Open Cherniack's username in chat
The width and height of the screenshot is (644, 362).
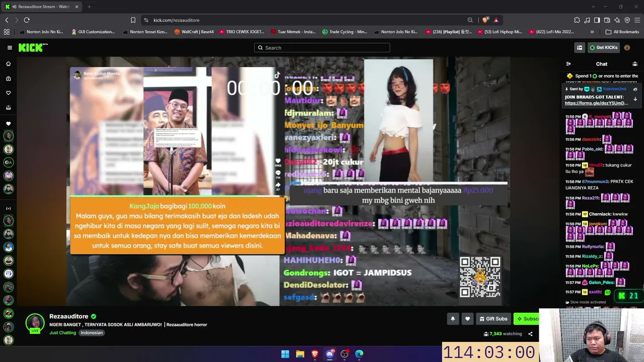(x=600, y=214)
